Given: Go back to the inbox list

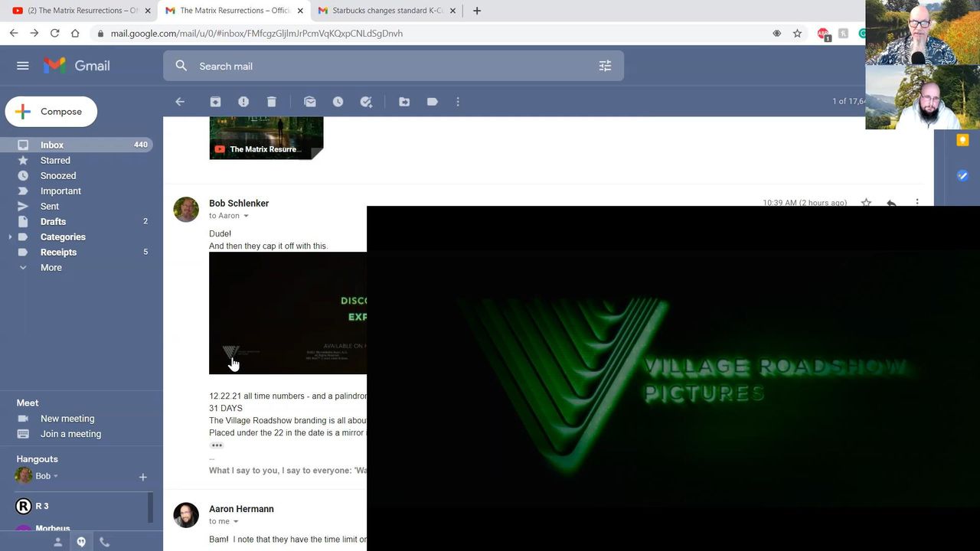Looking at the screenshot, I should [x=180, y=102].
